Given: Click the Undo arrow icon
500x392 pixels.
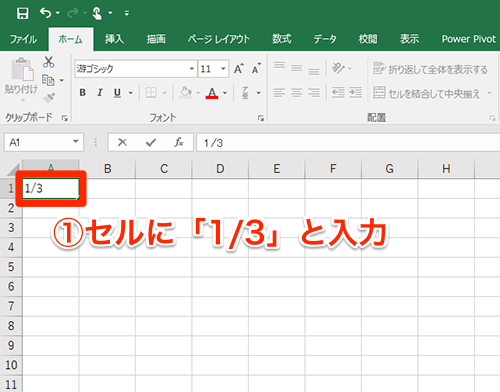Looking at the screenshot, I should coord(45,13).
